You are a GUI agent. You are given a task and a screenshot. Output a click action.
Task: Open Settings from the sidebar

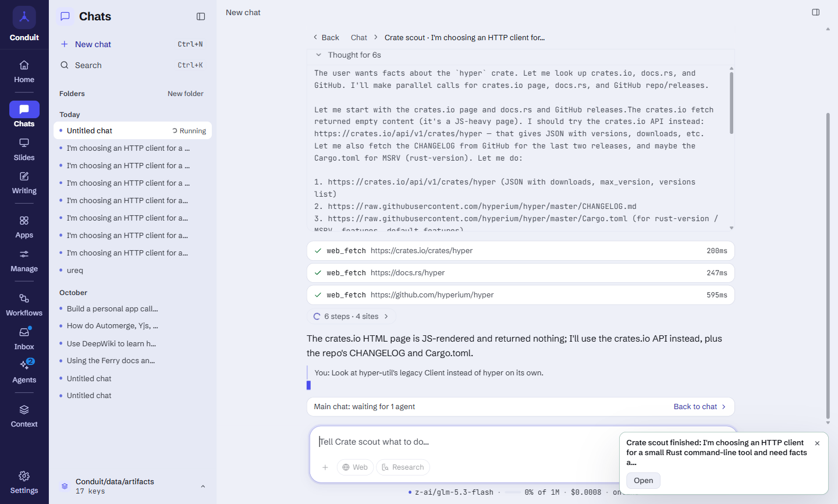[x=24, y=482]
